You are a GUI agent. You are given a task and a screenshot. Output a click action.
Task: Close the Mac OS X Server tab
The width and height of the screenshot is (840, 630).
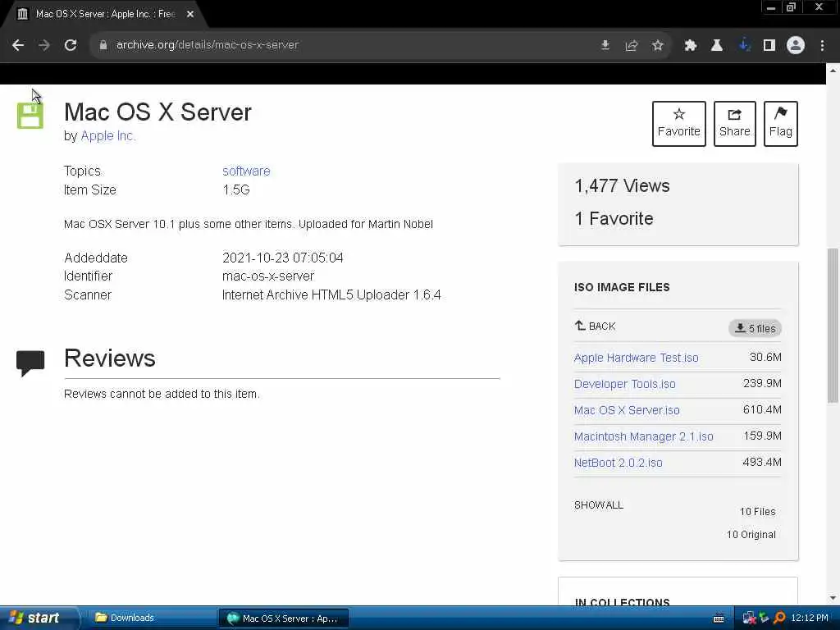[x=190, y=14]
